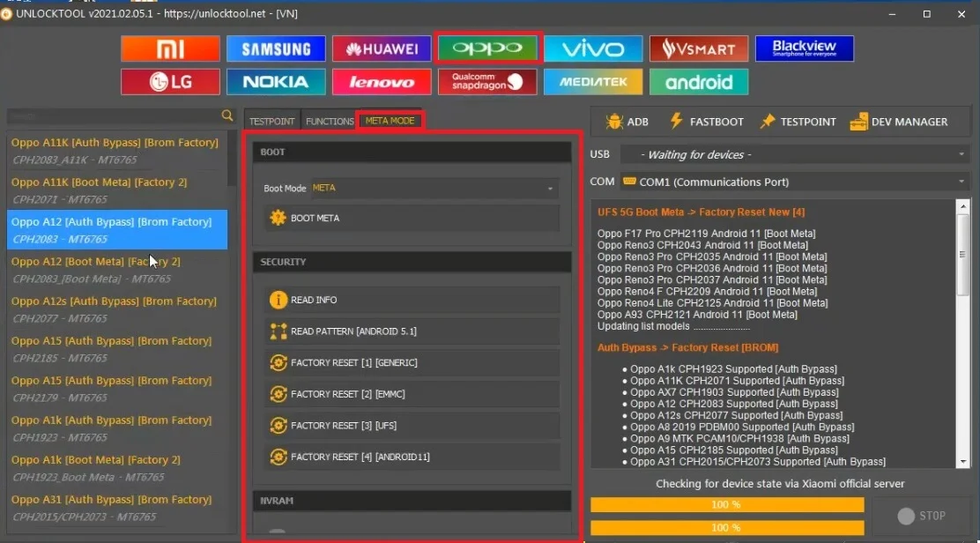This screenshot has height=543, width=980.
Task: Stop the current operation
Action: click(x=921, y=517)
